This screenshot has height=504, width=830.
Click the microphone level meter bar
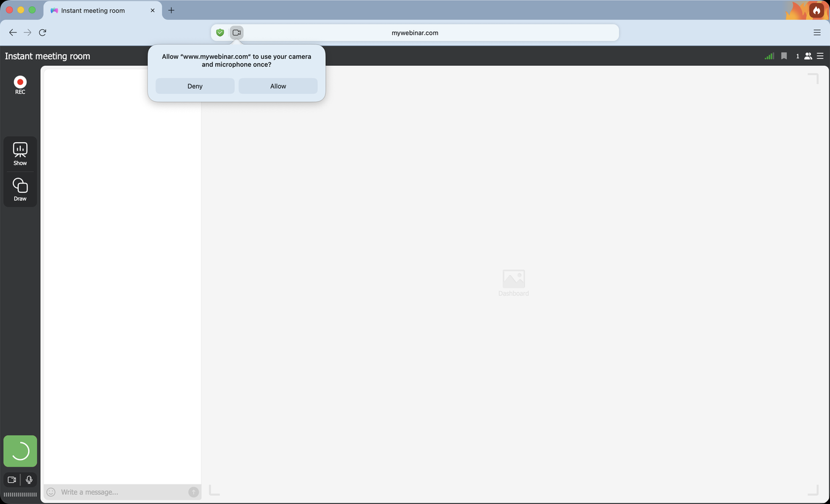coord(20,495)
